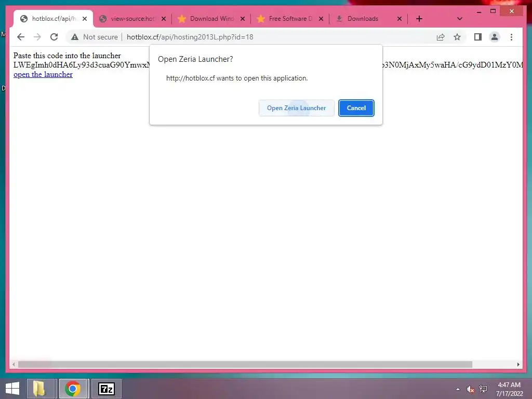Minimize the Chrome window
The image size is (532, 399).
pos(478,11)
